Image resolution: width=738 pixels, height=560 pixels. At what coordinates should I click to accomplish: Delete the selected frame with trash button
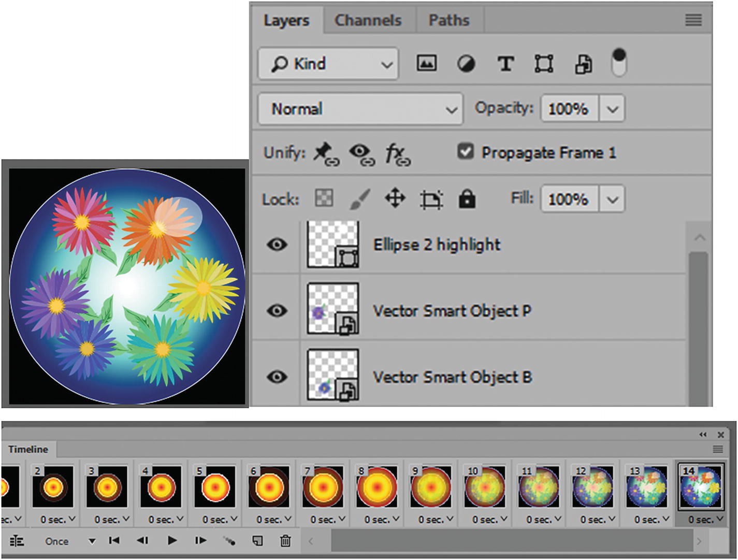(x=284, y=540)
